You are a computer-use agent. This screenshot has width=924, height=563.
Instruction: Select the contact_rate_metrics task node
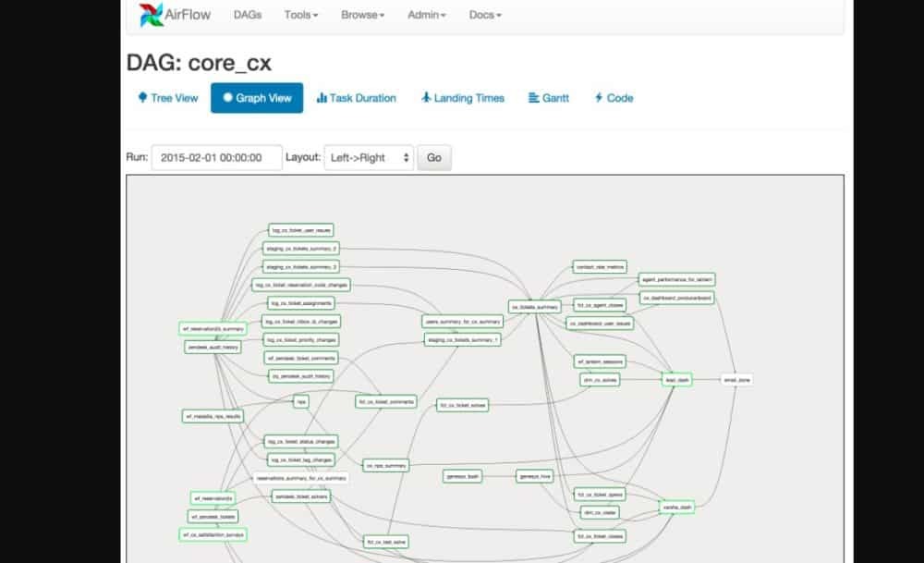(x=600, y=266)
